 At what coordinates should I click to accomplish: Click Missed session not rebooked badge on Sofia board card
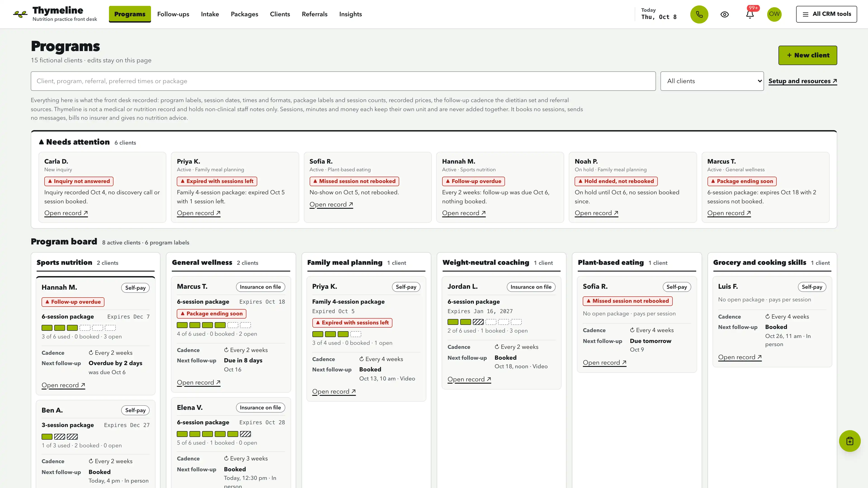[627, 301]
